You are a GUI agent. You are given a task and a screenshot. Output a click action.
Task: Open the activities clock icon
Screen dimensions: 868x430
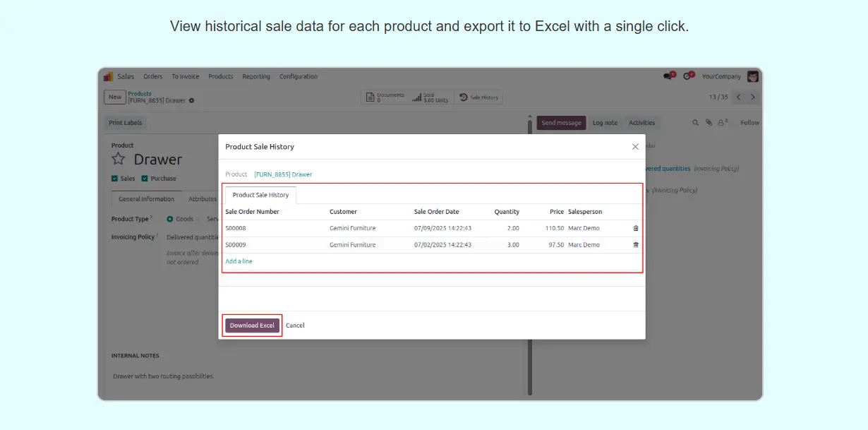pos(687,76)
